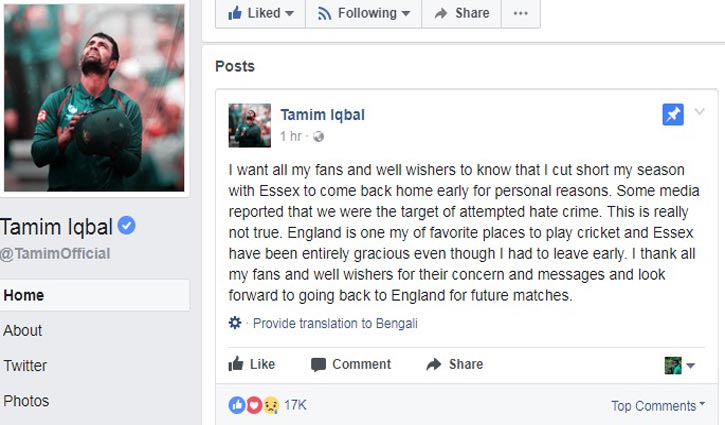The image size is (725, 425).
Task: Click the pinned post pin icon
Action: pos(673,115)
